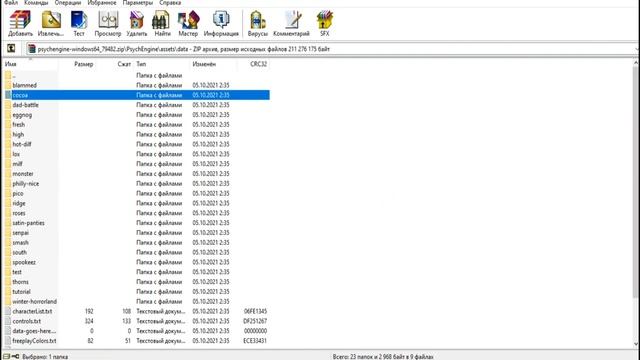Select the high folder
Image resolution: width=640 pixels, height=360 pixels.
coord(18,134)
